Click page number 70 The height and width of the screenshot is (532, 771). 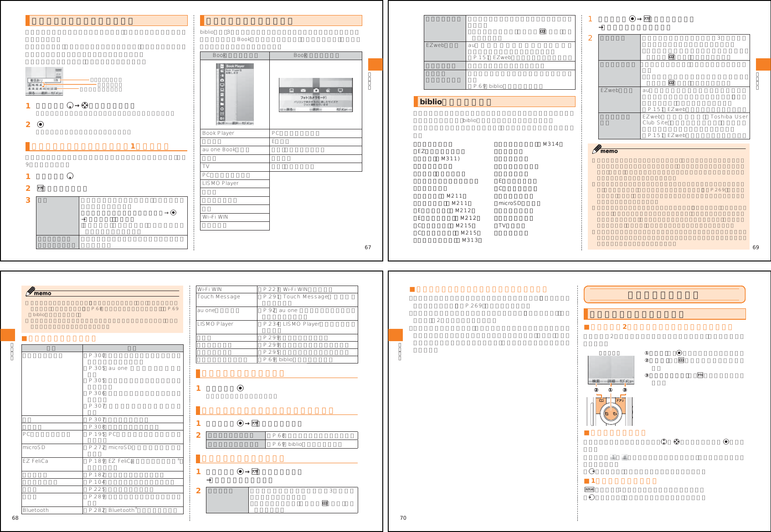tap(403, 518)
